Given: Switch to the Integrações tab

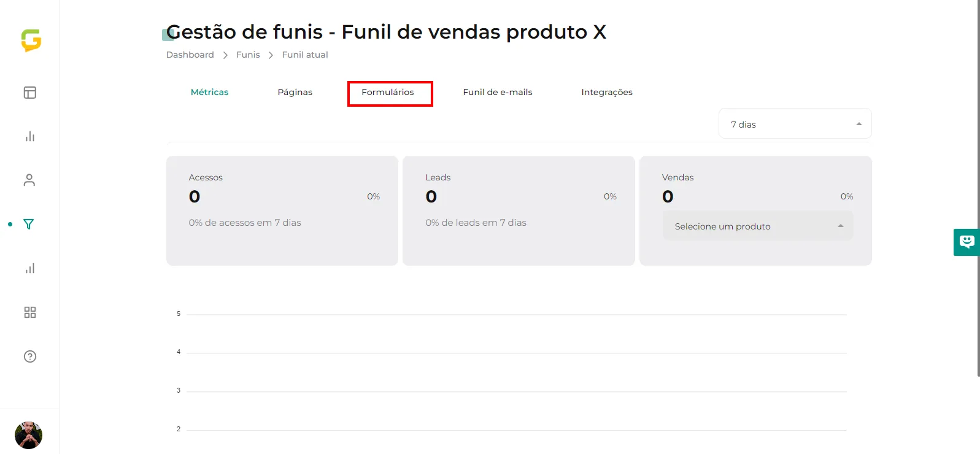Looking at the screenshot, I should pos(607,92).
